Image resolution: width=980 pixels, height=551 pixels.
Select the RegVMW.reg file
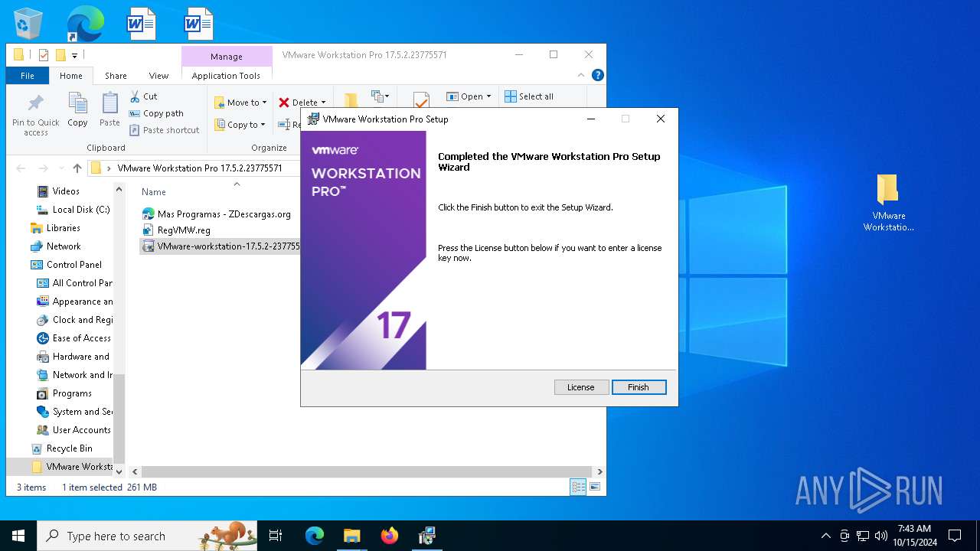(176, 230)
